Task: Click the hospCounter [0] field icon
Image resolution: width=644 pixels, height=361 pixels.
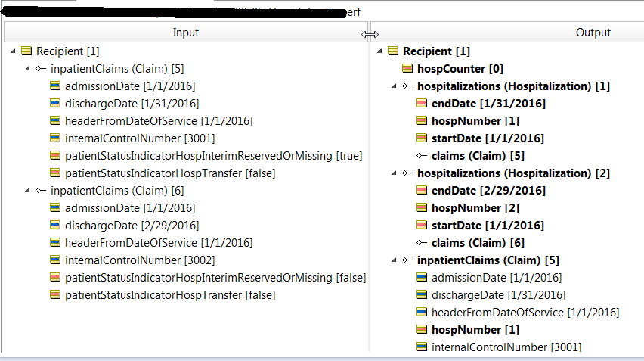Action: 407,68
